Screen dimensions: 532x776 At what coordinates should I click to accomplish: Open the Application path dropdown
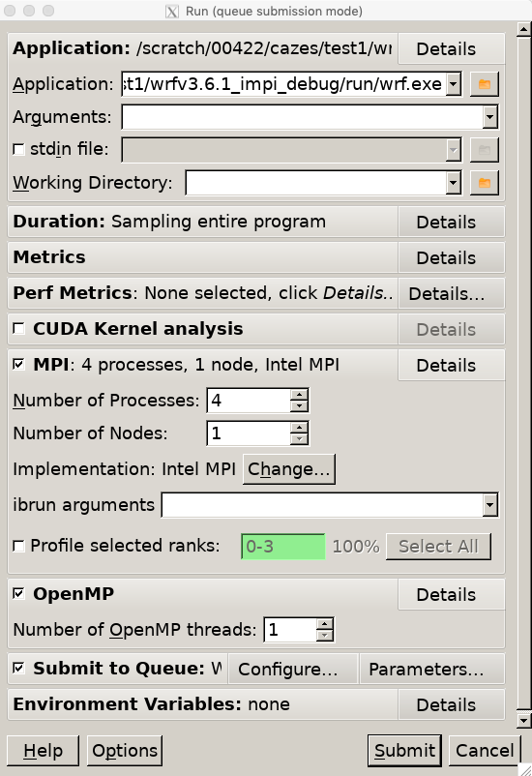(454, 84)
